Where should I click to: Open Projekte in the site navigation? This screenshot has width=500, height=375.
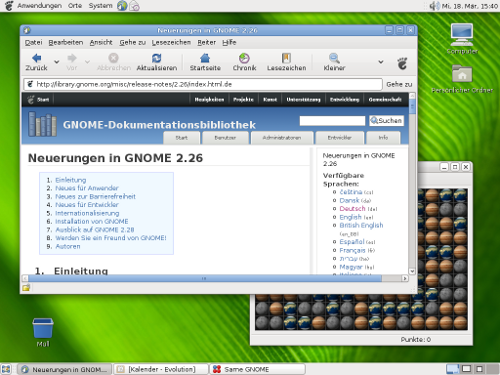(243, 99)
